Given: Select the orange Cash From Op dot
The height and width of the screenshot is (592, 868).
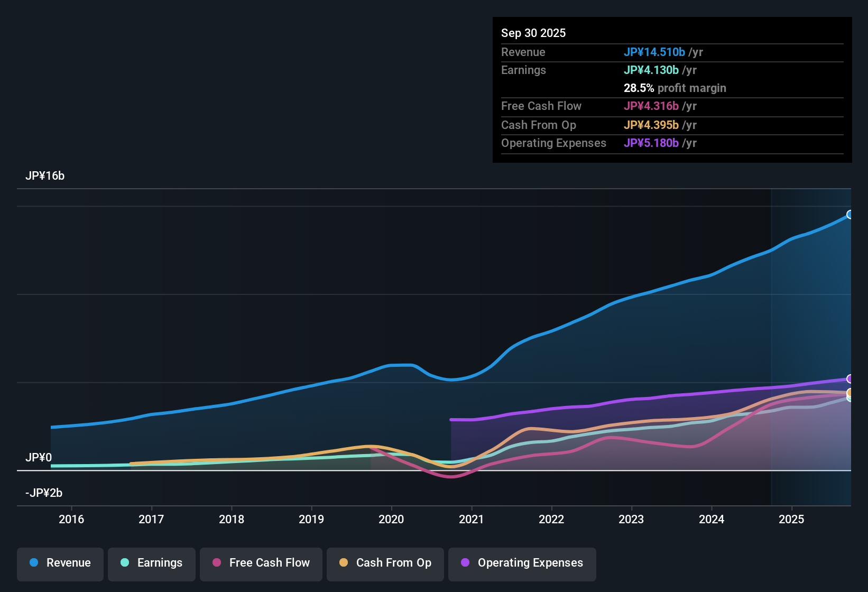Looking at the screenshot, I should (344, 563).
